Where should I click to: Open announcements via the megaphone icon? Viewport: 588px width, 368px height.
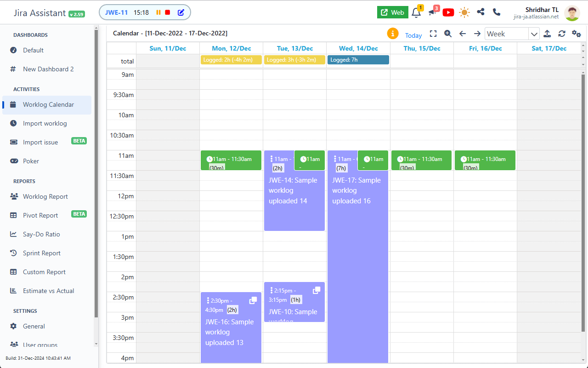coord(432,13)
